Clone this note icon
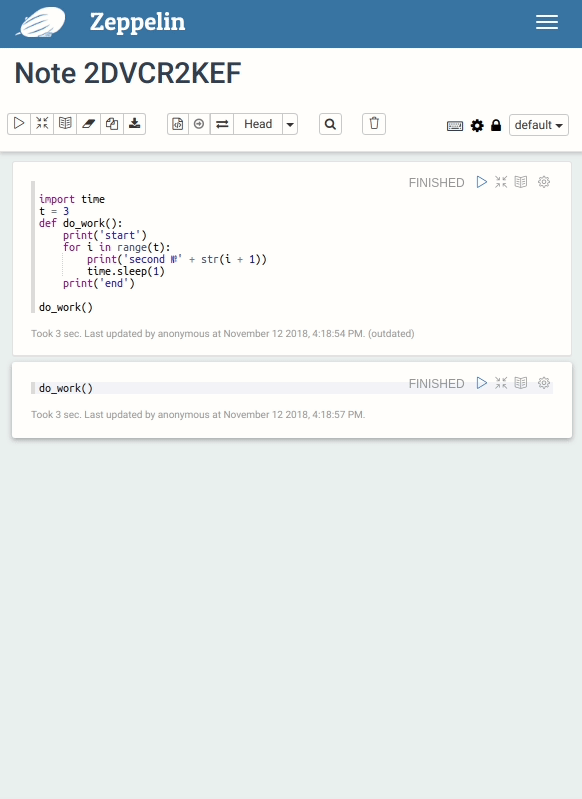Viewport: 582px width, 799px height. coord(112,124)
